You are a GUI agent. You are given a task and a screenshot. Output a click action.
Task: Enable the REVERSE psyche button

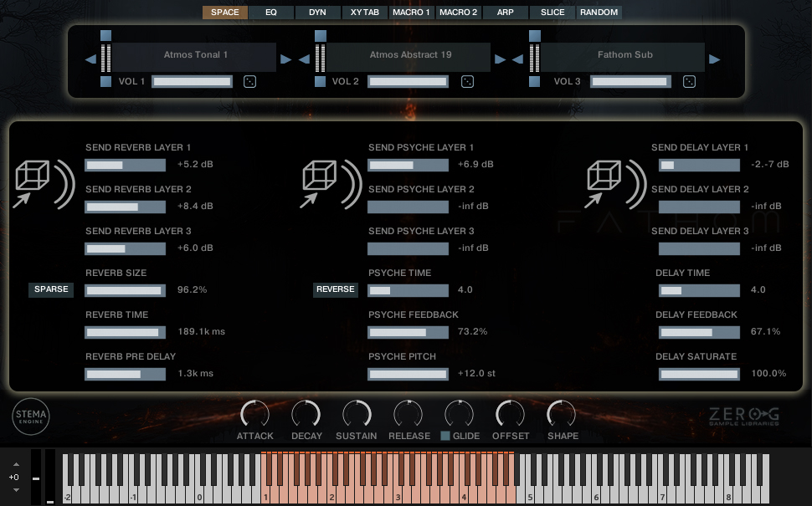335,289
